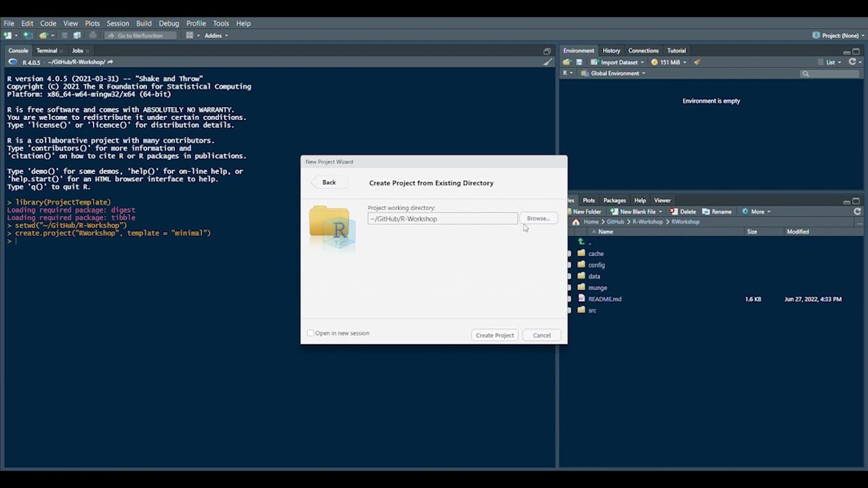Click the Save workspace icon in Environment pane
Image resolution: width=868 pixels, height=488 pixels.
pos(579,62)
